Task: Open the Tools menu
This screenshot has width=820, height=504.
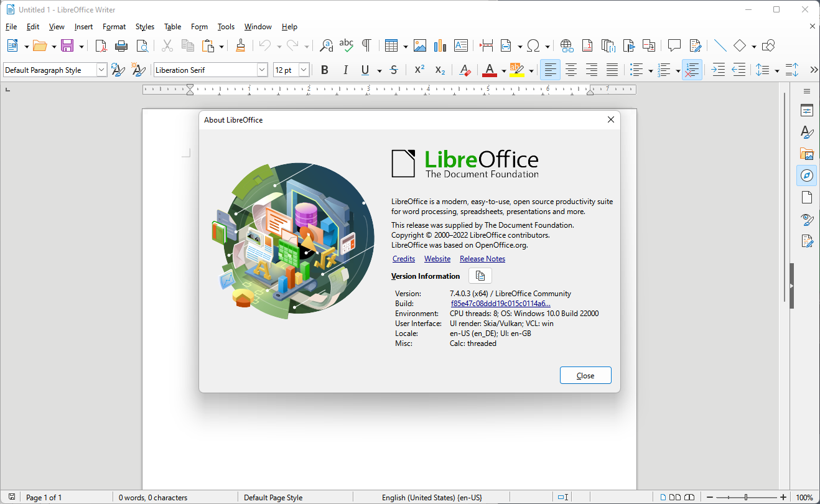Action: tap(226, 27)
